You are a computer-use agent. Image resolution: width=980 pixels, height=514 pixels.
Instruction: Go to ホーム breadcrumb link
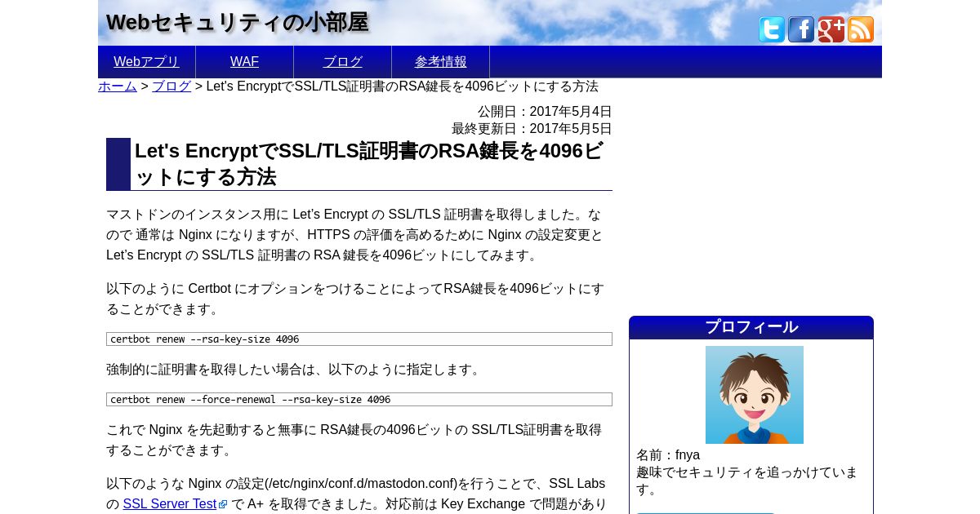(x=118, y=86)
